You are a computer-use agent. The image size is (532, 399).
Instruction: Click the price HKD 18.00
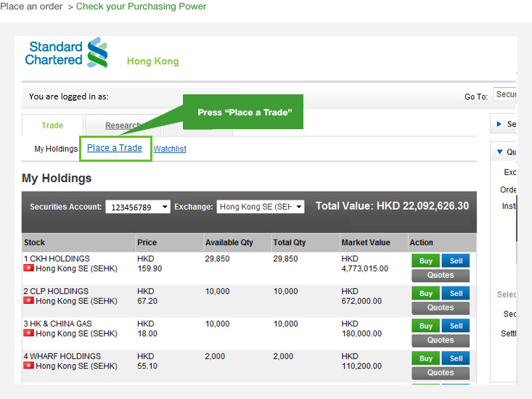coord(147,329)
